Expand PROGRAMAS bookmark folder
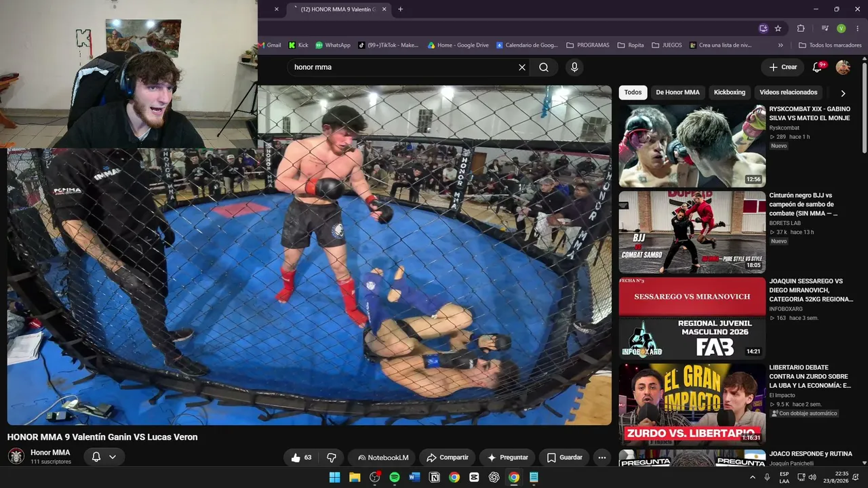868x488 pixels. coord(587,45)
